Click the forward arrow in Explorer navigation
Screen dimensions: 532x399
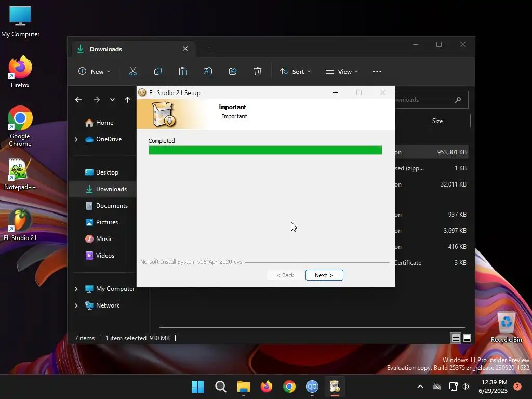point(97,100)
